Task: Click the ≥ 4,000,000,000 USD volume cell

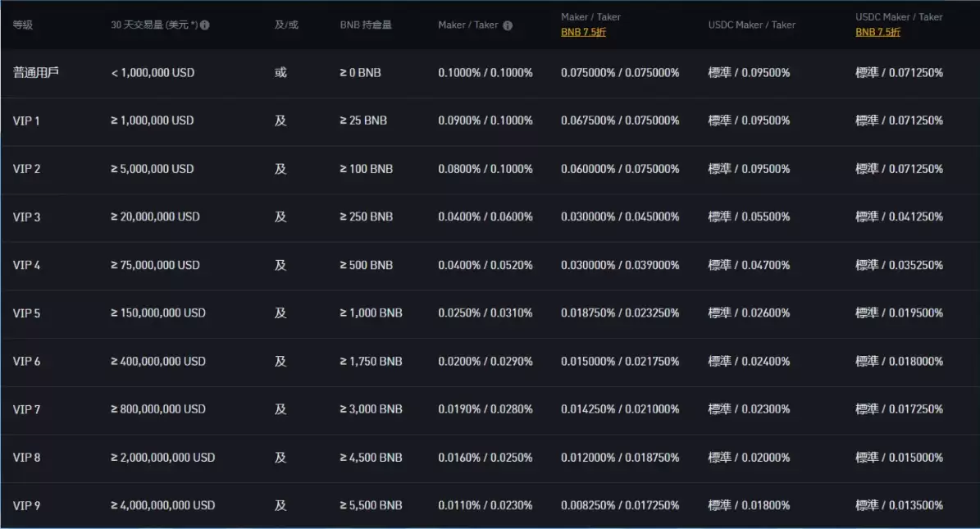Action: [x=162, y=505]
